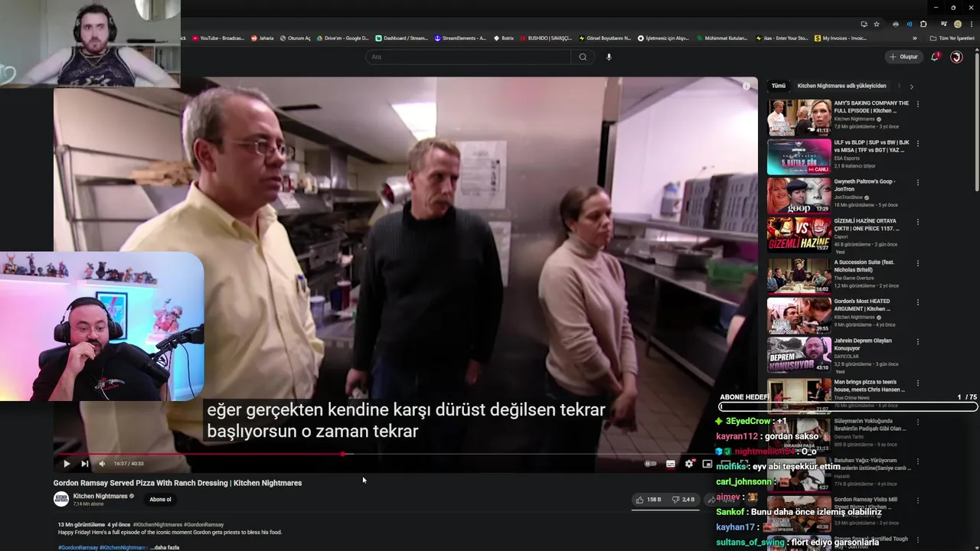This screenshot has height=551, width=980.
Task: Open the 'YouTube - Broadcas...' bookmark
Action: tap(218, 37)
